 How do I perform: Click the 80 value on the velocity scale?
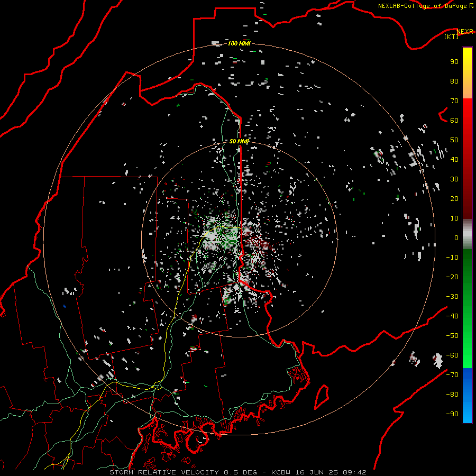tap(454, 81)
